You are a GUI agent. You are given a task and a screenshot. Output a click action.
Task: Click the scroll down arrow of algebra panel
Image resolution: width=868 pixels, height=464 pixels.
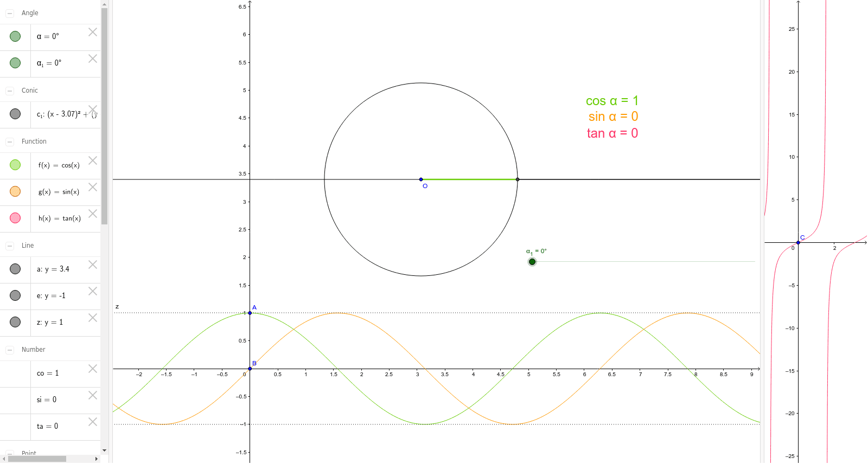[x=104, y=450]
